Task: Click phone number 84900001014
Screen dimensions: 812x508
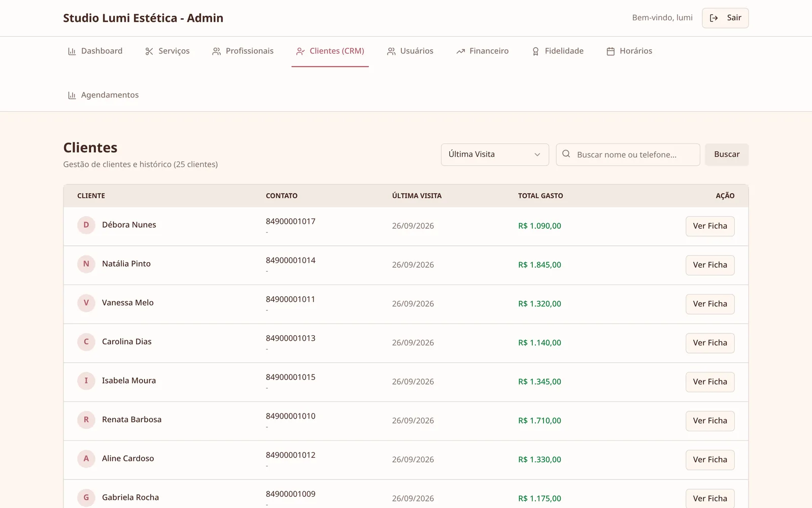Action: click(291, 261)
